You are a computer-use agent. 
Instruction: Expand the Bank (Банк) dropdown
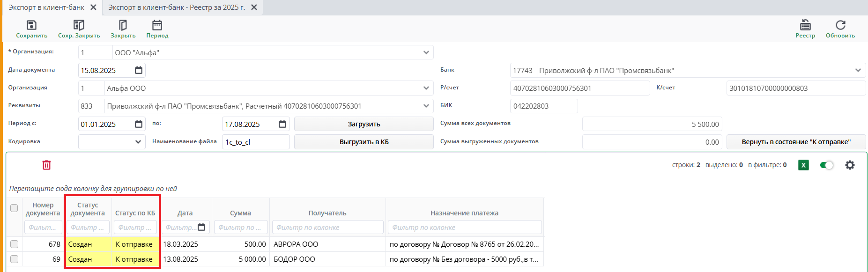pos(858,71)
